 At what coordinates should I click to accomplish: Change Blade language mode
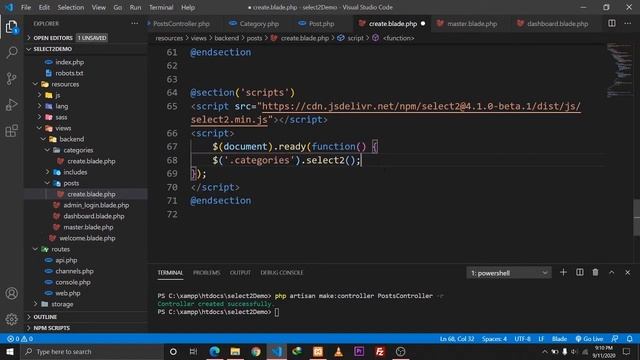click(559, 339)
